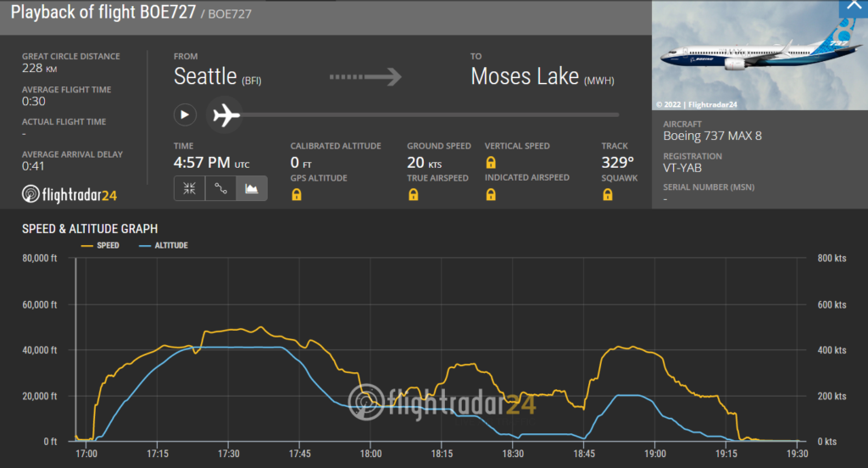Viewport: 868px width, 468px height.
Task: Click the 4:57 PM UTC time value
Action: 211,162
